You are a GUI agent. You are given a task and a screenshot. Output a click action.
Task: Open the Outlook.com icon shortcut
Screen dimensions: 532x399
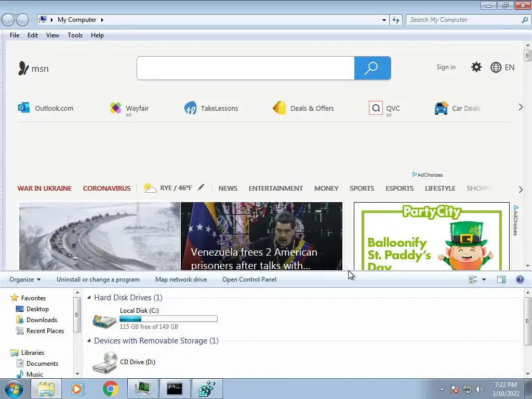coord(24,108)
